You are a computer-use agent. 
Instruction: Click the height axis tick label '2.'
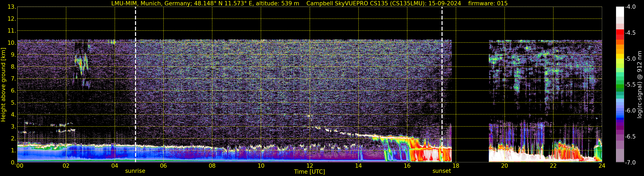pyautogui.click(x=13, y=139)
